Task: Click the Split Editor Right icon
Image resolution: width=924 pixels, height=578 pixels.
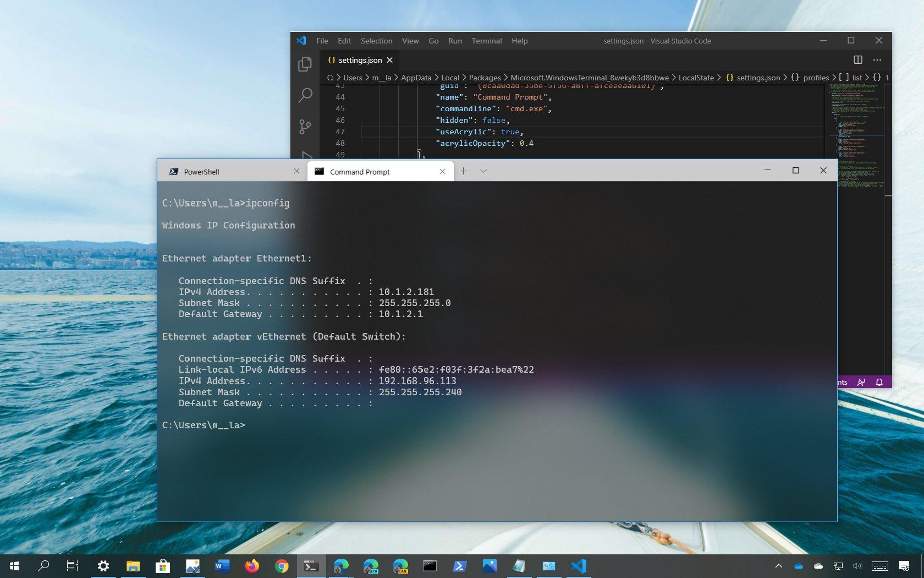Action: point(857,60)
